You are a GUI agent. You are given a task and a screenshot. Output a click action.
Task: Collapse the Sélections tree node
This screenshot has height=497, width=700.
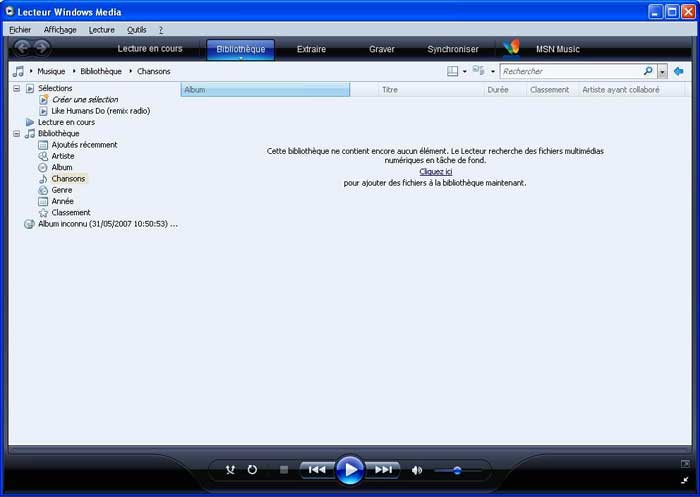17,88
